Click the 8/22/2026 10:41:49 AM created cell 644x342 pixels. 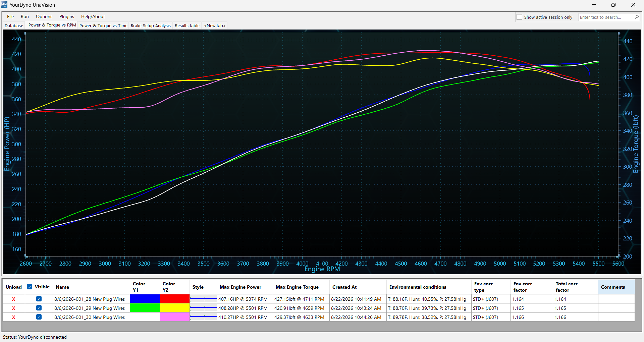coord(358,299)
